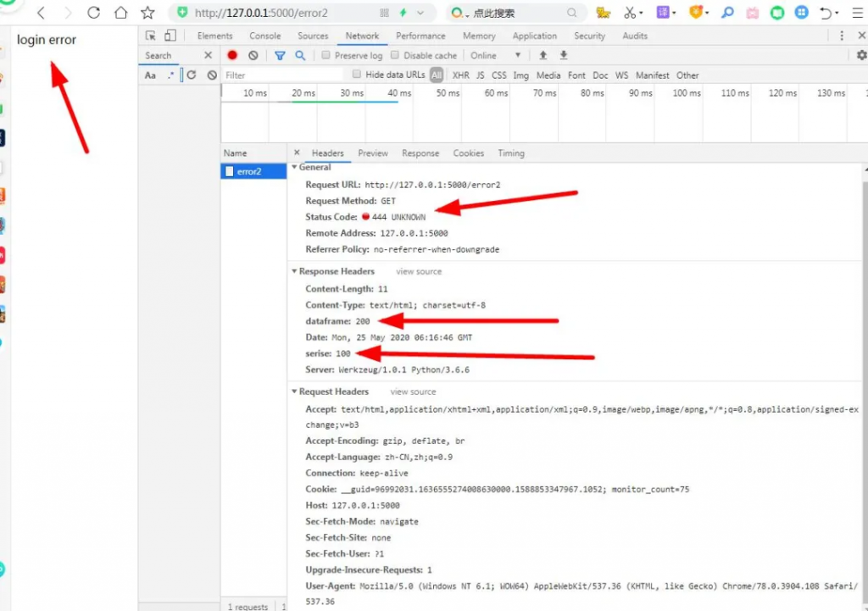Click view source next to Response Headers
868x611 pixels.
coord(419,271)
